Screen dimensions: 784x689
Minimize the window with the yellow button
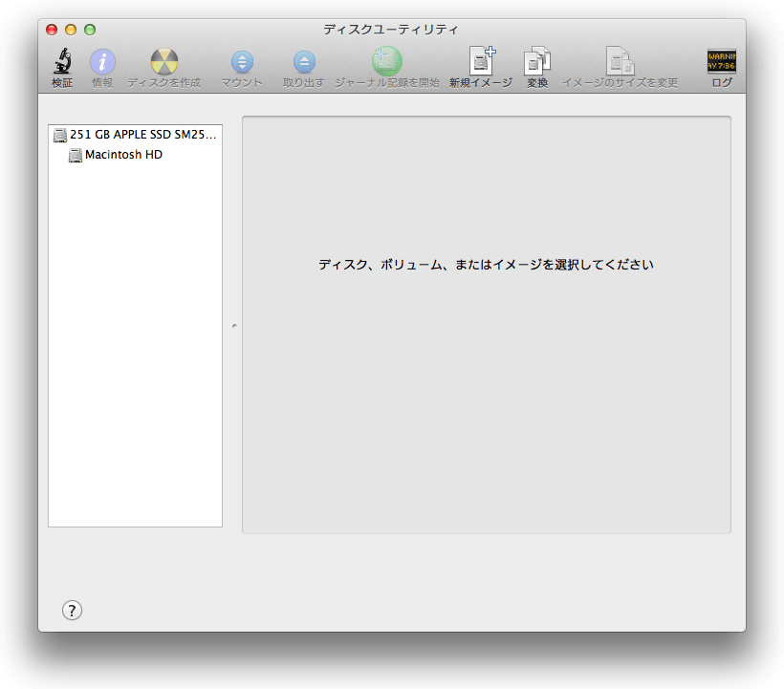71,30
